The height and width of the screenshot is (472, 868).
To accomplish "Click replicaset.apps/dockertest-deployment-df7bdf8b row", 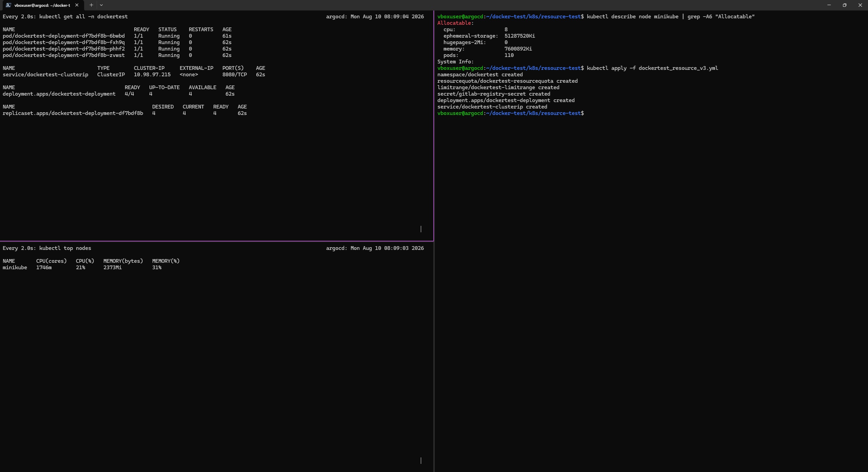I will 125,113.
